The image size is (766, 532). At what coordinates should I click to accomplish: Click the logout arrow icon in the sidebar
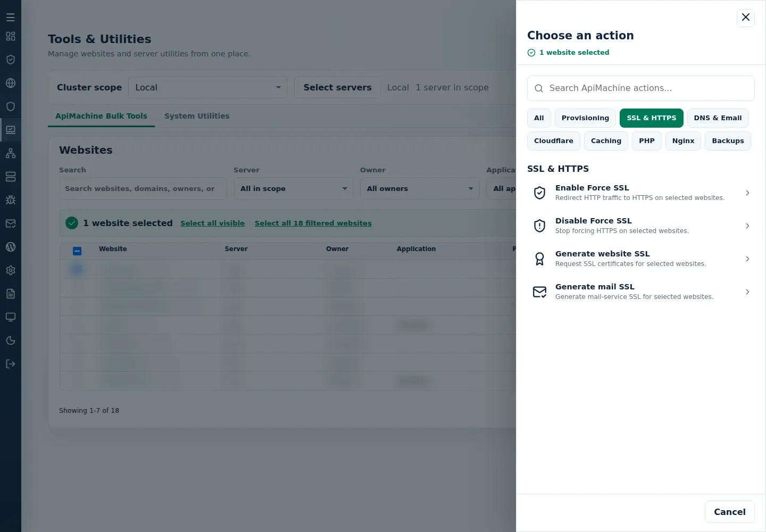click(x=11, y=364)
